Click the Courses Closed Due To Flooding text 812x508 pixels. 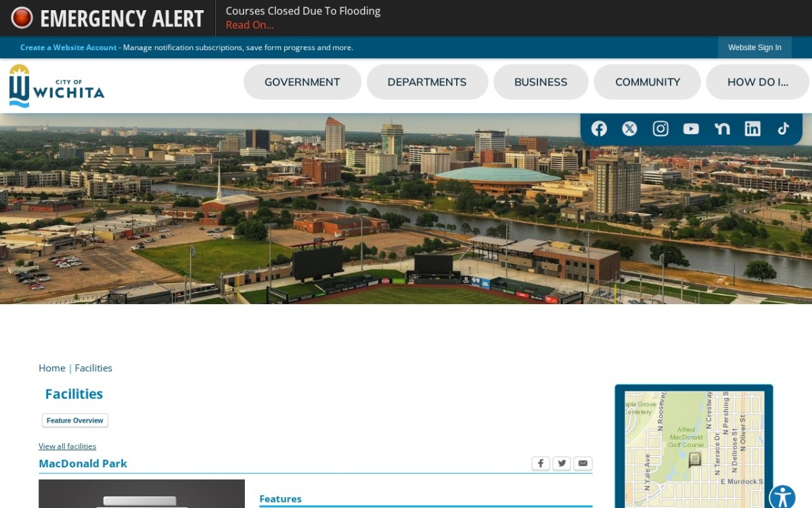303,11
